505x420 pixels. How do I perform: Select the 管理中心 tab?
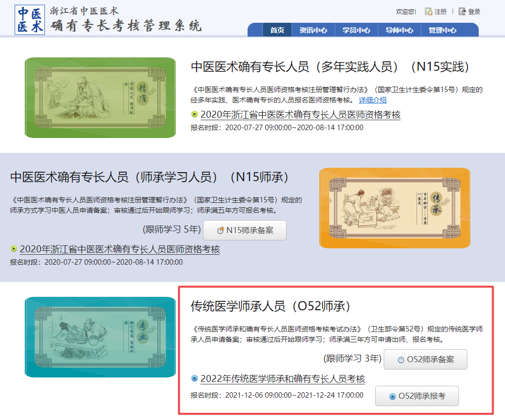pos(442,30)
